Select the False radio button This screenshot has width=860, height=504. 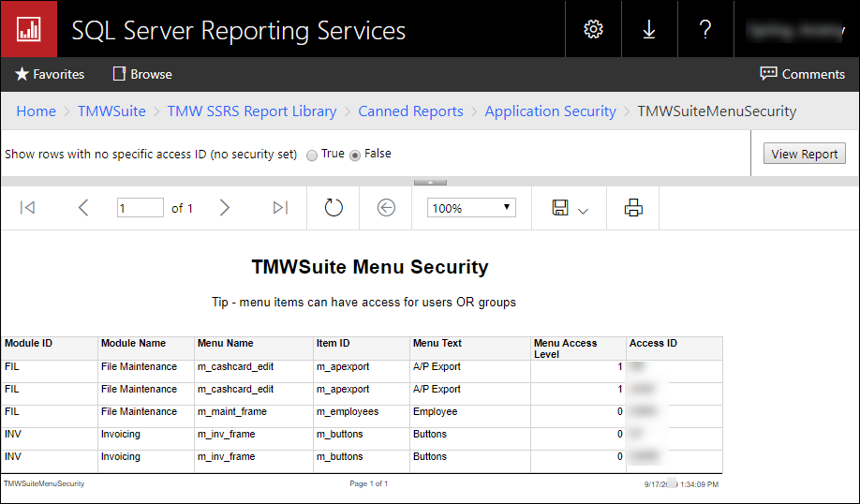pos(355,156)
